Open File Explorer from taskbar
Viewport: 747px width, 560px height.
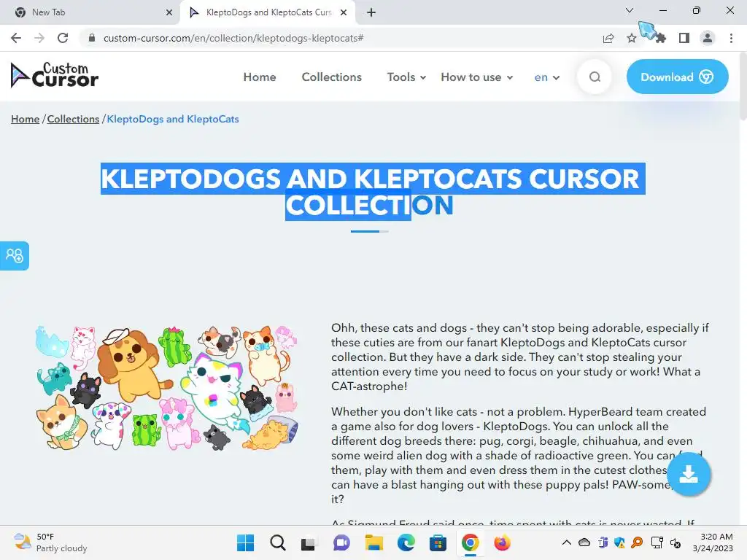pyautogui.click(x=374, y=542)
